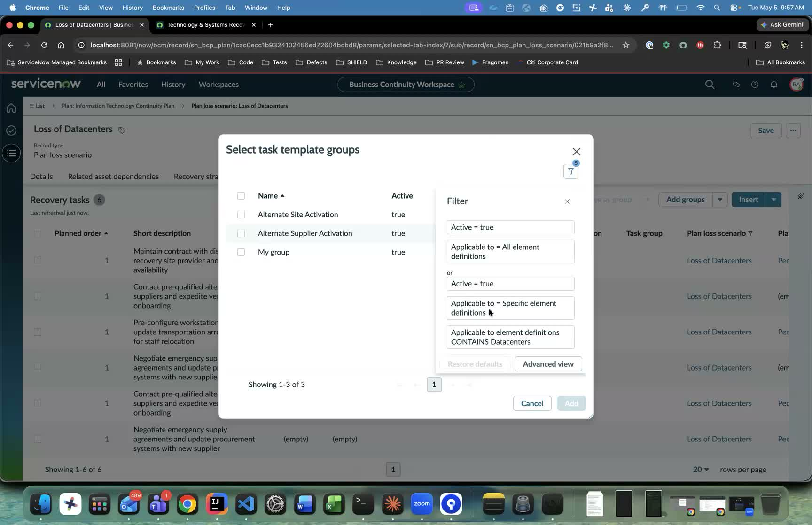Open the chat conversations icon
This screenshot has width=812, height=525.
[x=736, y=85]
